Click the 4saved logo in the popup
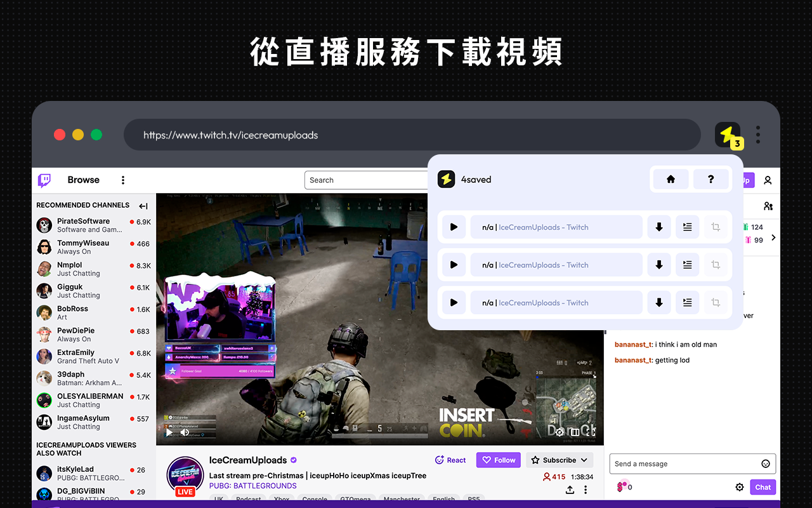Screen dimensions: 812x508 point(447,179)
